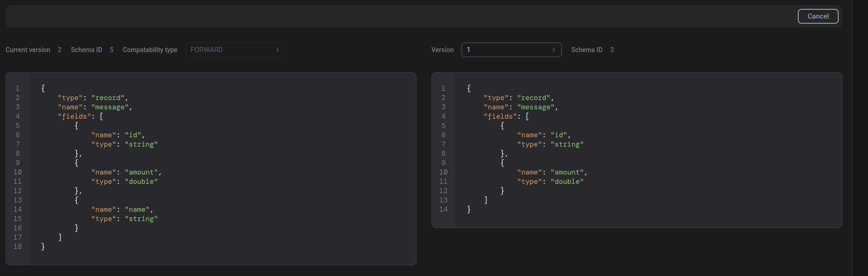
Task: Click the "Version" label before the dropdown
Action: (x=443, y=50)
